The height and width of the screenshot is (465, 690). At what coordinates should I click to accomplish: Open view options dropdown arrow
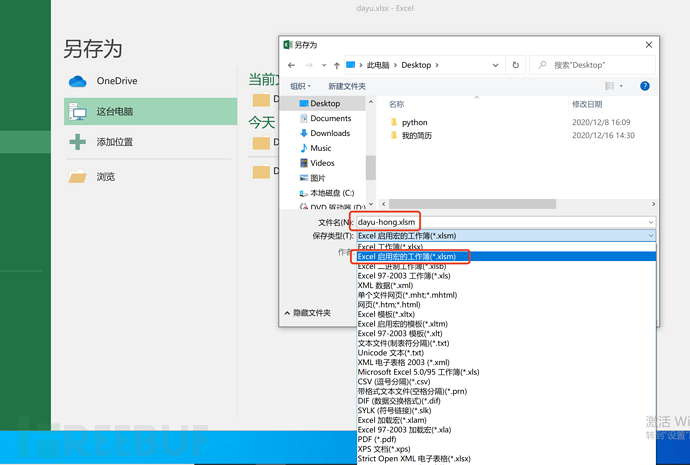point(621,86)
